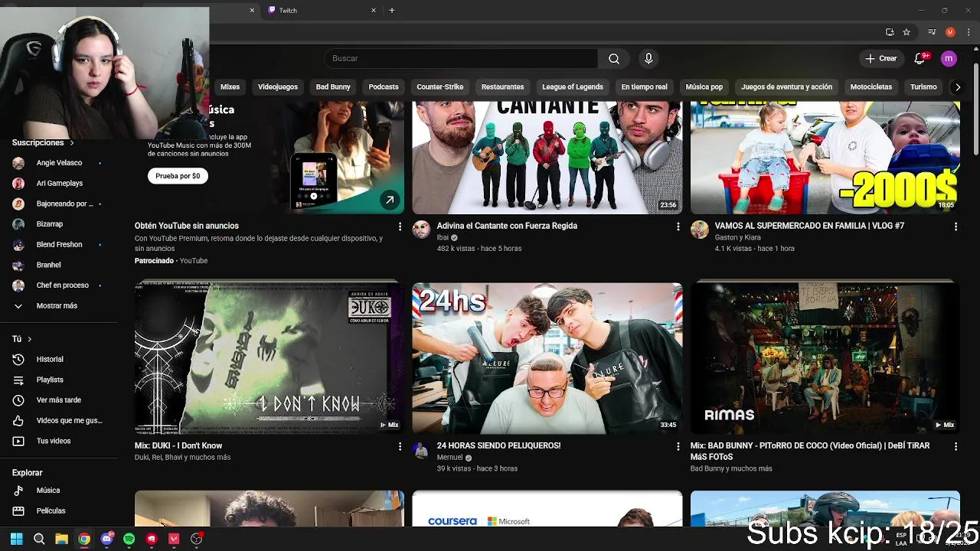Bookmark this page with the star icon
The width and height of the screenshot is (980, 551).
coord(906,32)
